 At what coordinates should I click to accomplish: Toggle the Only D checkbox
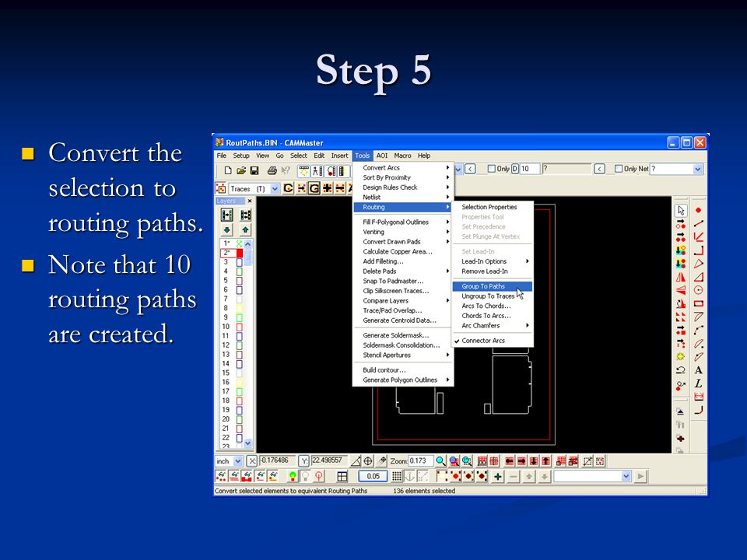pyautogui.click(x=492, y=169)
